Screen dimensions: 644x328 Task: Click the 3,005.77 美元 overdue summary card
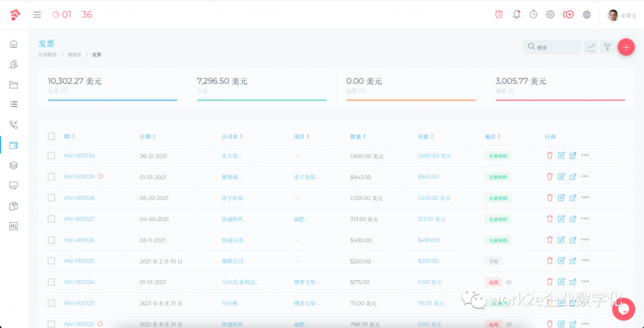(560, 88)
